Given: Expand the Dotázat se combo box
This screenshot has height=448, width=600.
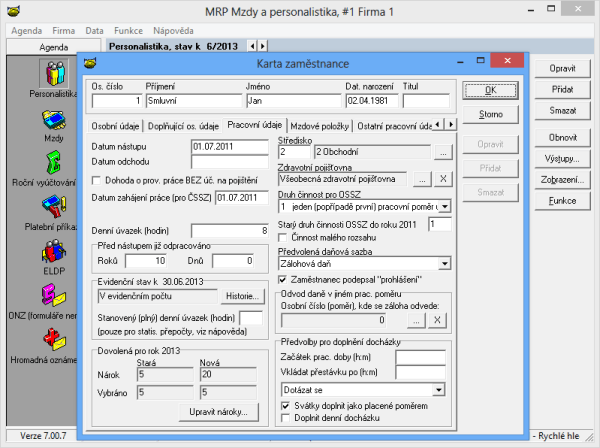Looking at the screenshot, I should (x=438, y=390).
